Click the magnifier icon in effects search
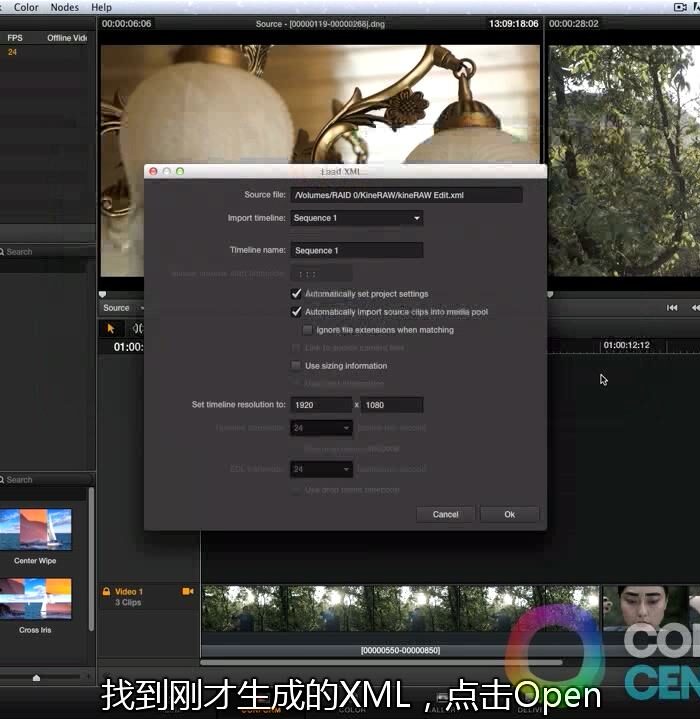The image size is (700, 719). click(4, 480)
